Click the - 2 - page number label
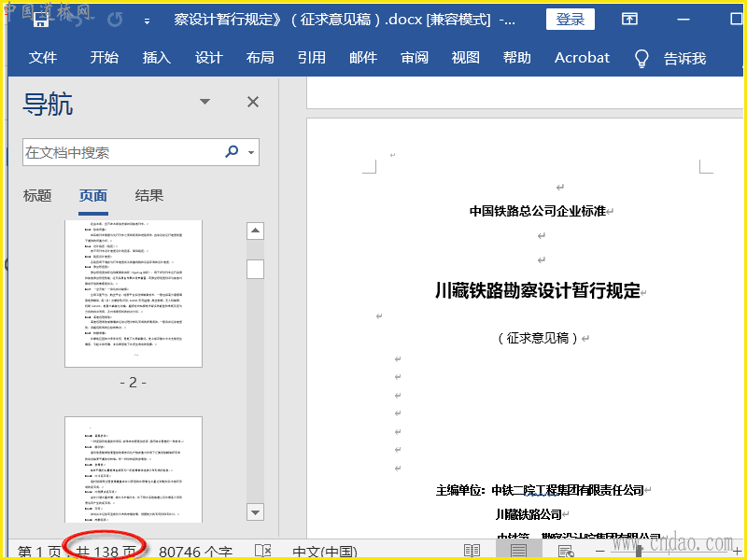The width and height of the screenshot is (747, 560). [x=134, y=383]
